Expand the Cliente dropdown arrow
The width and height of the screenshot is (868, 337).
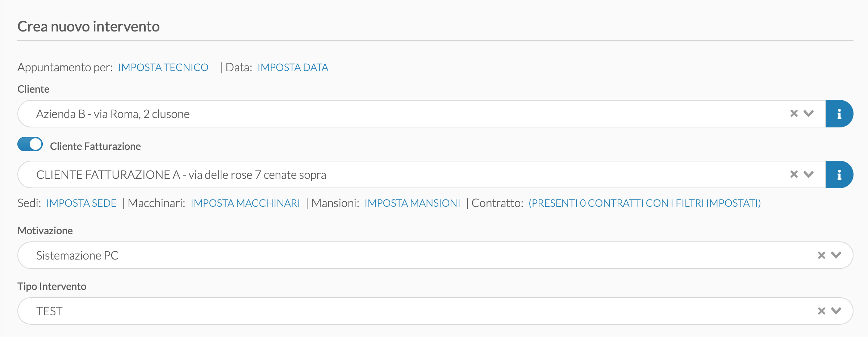[x=809, y=114]
